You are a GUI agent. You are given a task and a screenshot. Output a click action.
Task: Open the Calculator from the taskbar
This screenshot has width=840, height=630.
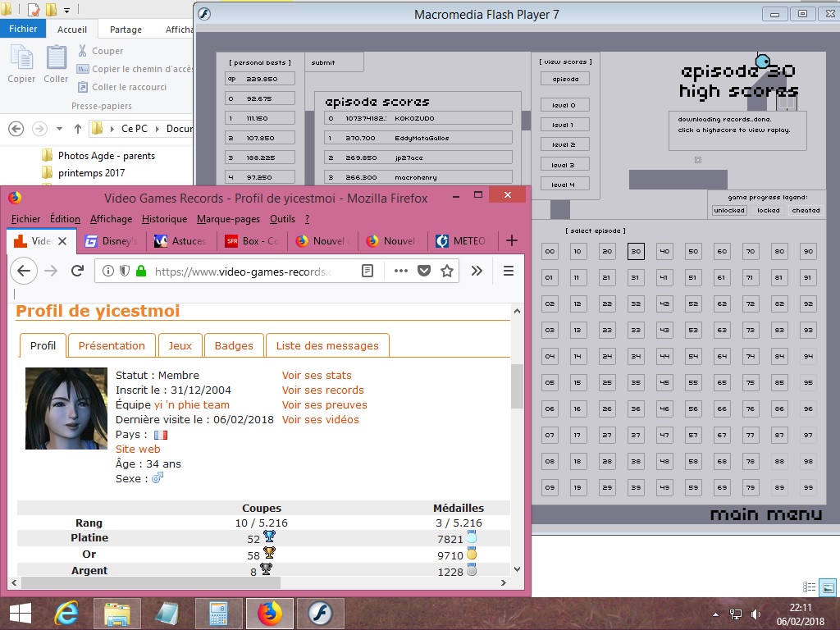tap(218, 613)
